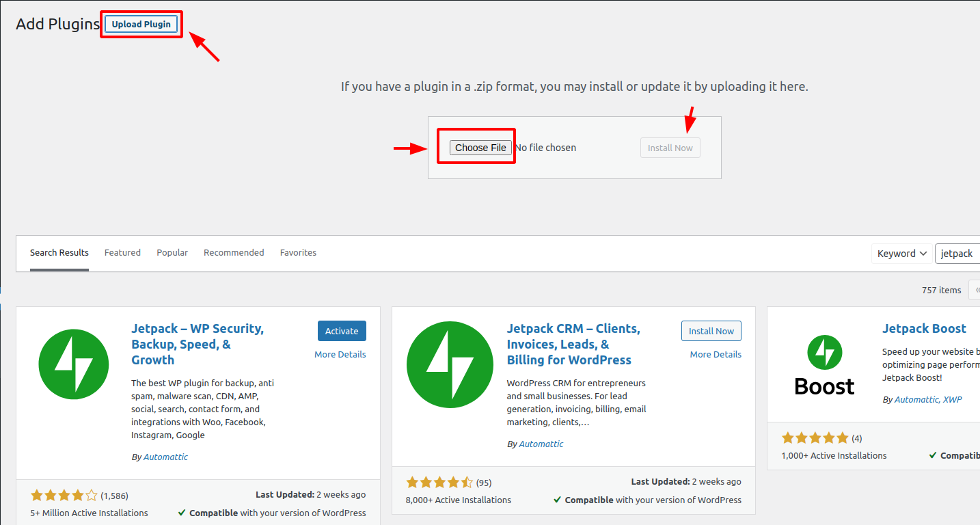Click the star rating of Jetpack WP Security
The width and height of the screenshot is (980, 525).
[x=64, y=496]
